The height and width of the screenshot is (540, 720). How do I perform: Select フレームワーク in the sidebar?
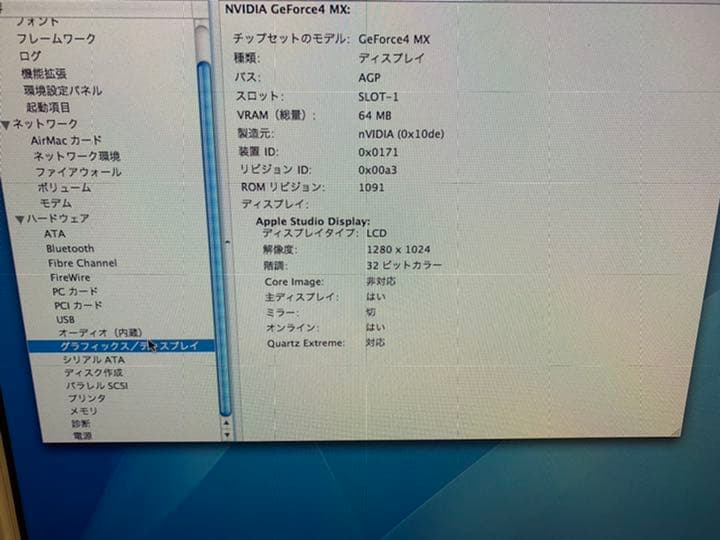click(56, 39)
